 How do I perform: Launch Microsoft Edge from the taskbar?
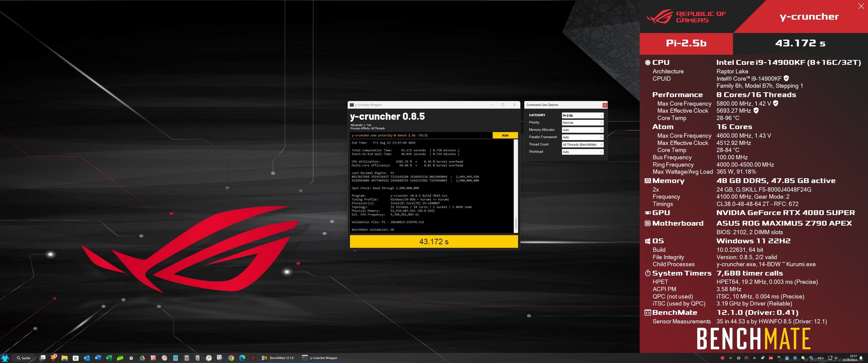[242, 358]
